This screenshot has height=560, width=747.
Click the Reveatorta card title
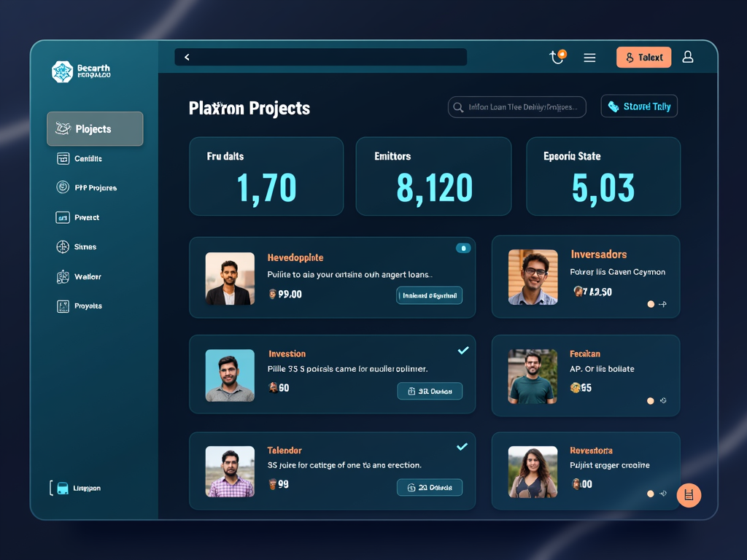coord(591,450)
